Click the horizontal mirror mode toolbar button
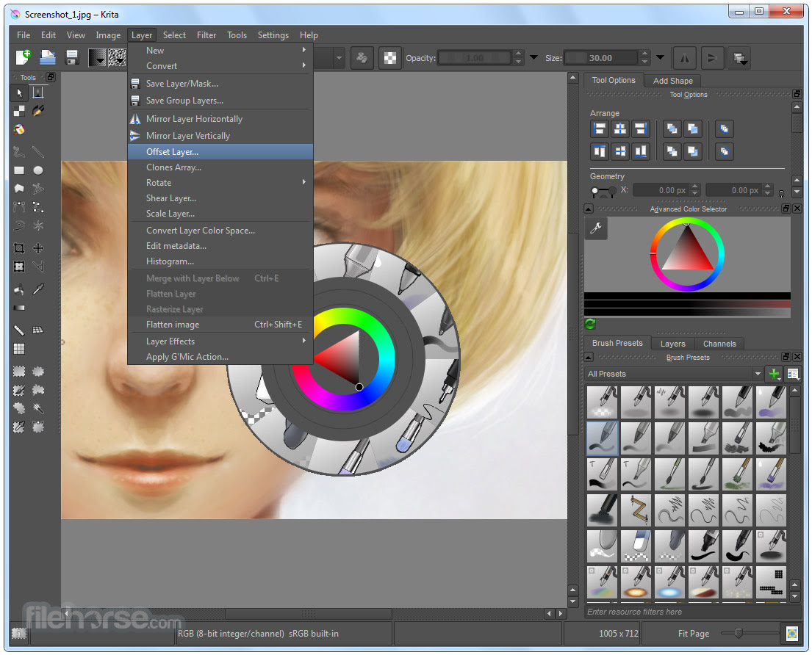Image resolution: width=812 pixels, height=655 pixels. 685,58
